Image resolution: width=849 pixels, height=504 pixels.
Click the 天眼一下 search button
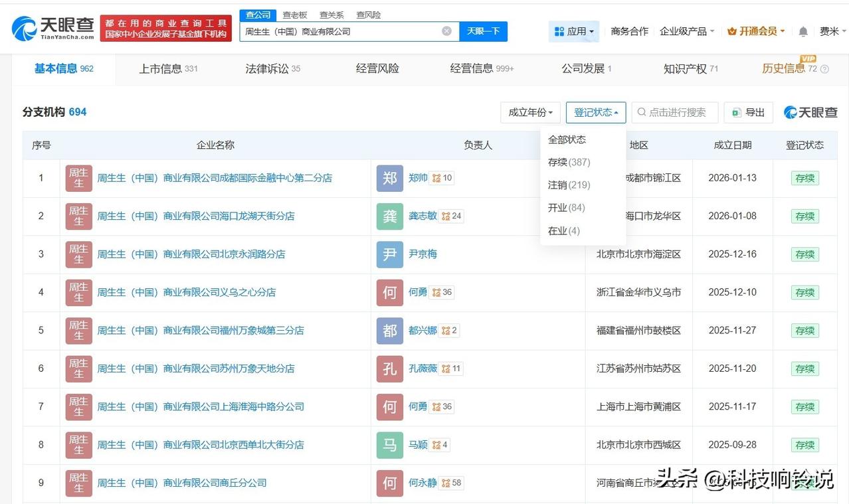pos(483,31)
